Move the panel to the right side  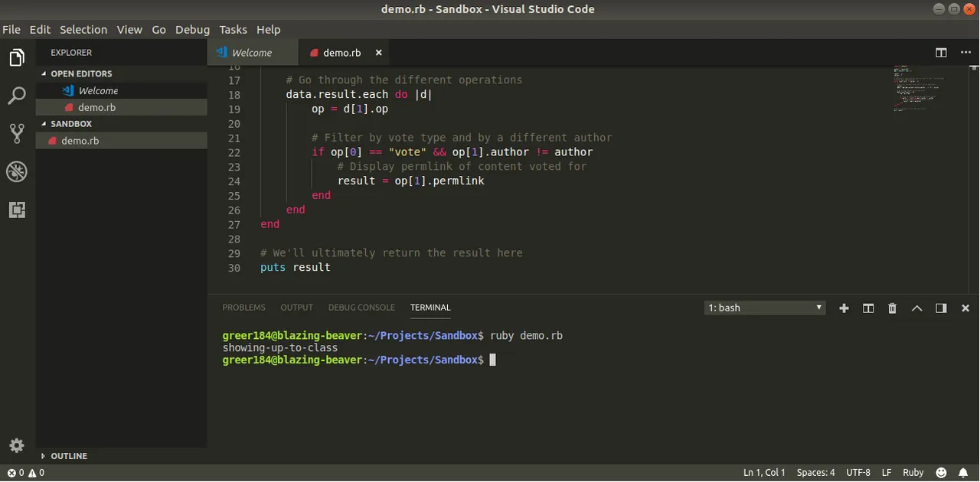941,308
